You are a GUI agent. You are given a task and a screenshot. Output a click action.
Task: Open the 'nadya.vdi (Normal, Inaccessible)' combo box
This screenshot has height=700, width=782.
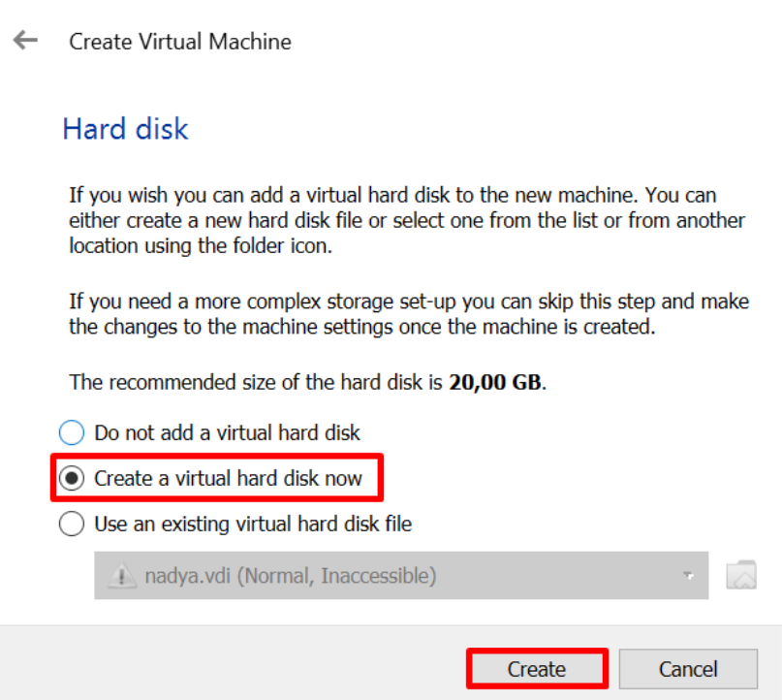[388, 576]
